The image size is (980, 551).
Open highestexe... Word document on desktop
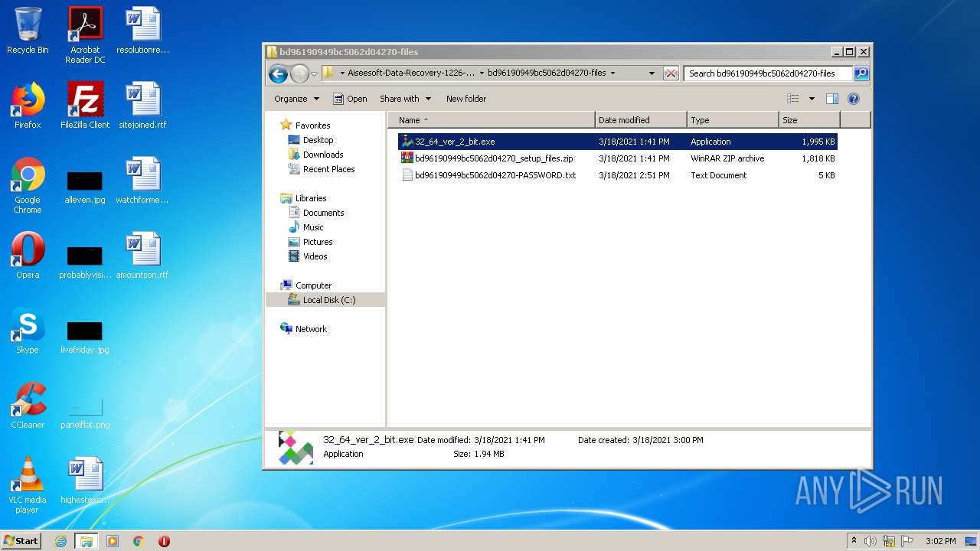coord(85,481)
